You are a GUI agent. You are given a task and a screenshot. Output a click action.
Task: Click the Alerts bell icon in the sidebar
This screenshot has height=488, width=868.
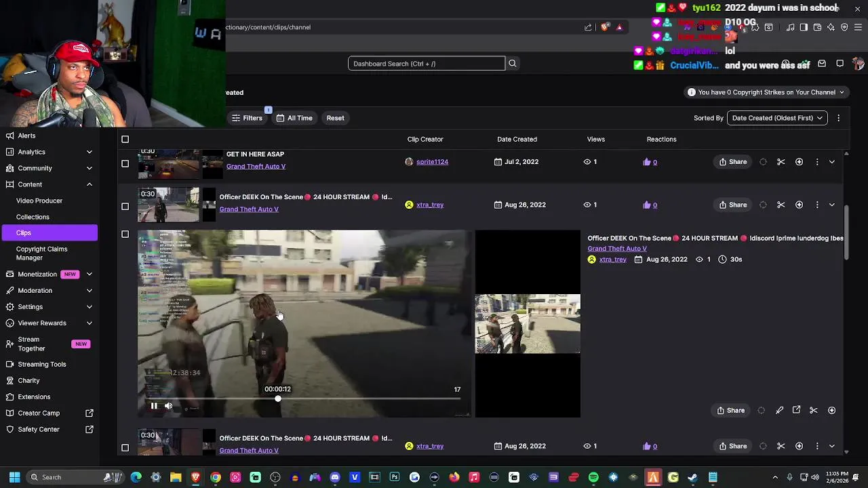pyautogui.click(x=9, y=136)
